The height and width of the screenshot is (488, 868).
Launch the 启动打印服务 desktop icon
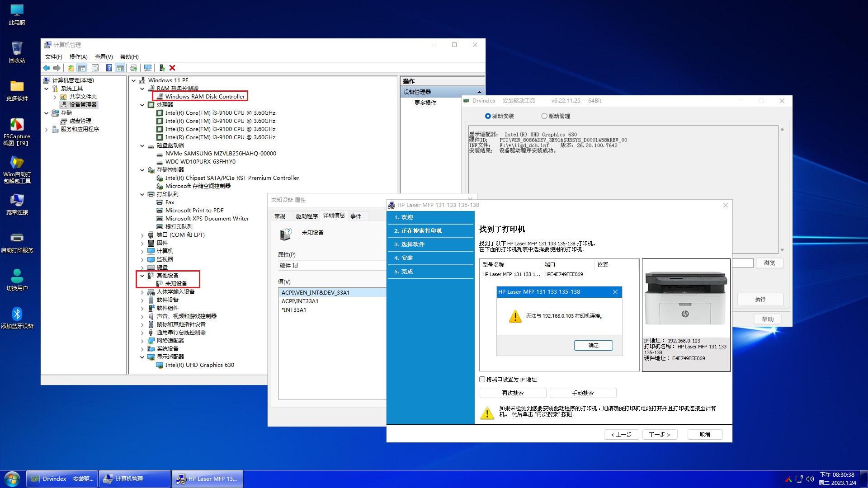17,242
